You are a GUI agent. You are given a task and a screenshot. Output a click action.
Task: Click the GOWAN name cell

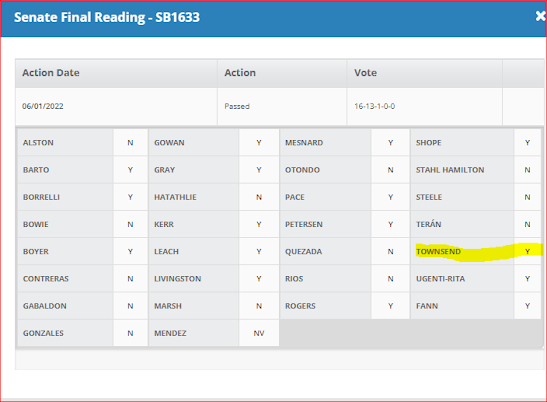194,142
